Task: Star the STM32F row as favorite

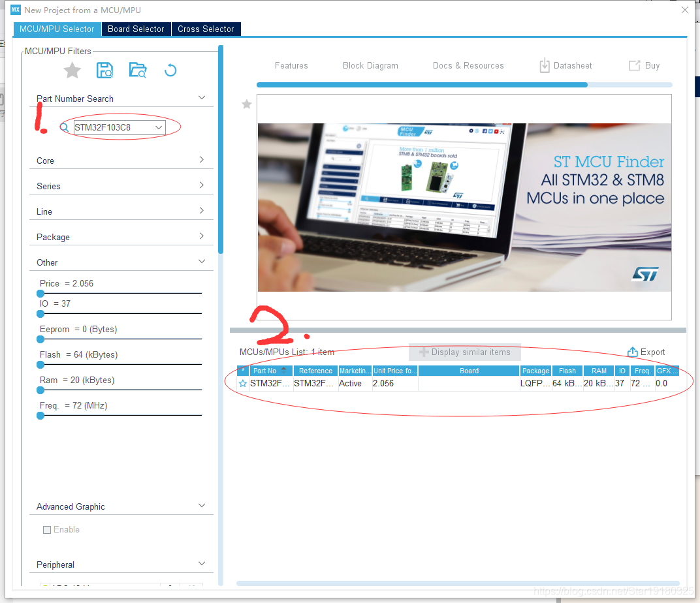Action: click(243, 384)
